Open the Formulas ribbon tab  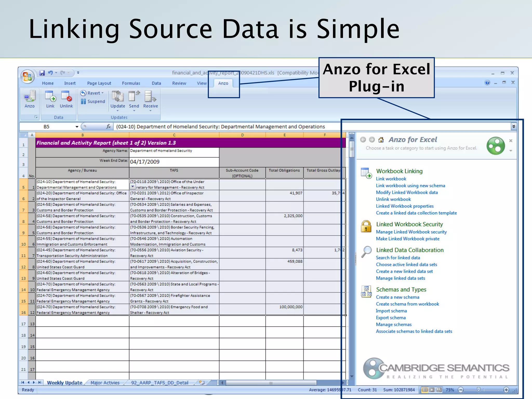131,83
